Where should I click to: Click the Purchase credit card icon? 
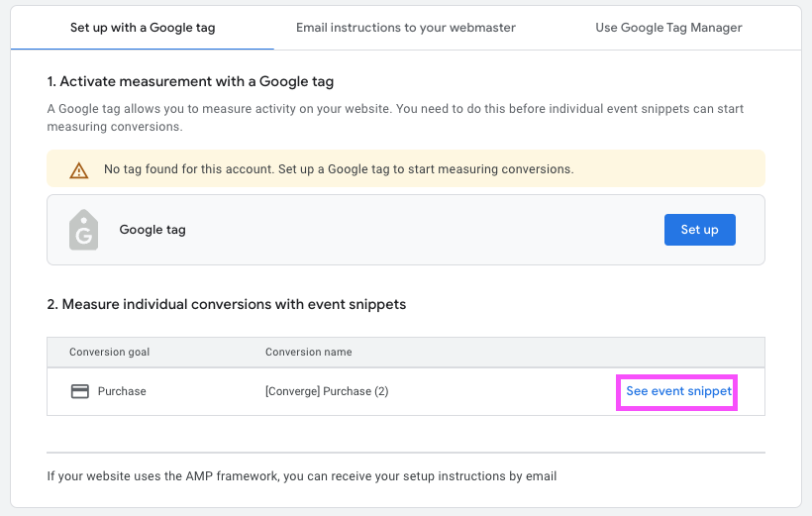[x=80, y=391]
